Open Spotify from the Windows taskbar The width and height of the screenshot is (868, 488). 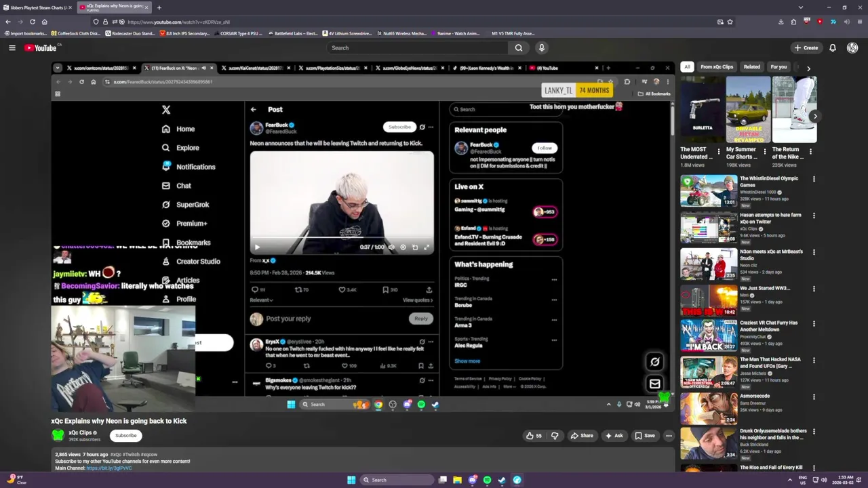[487, 480]
